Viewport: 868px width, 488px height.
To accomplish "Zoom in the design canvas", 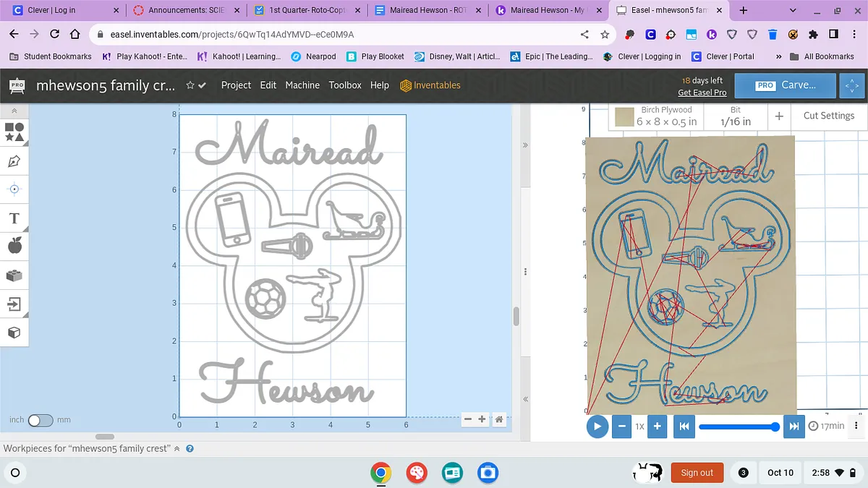I will (482, 419).
